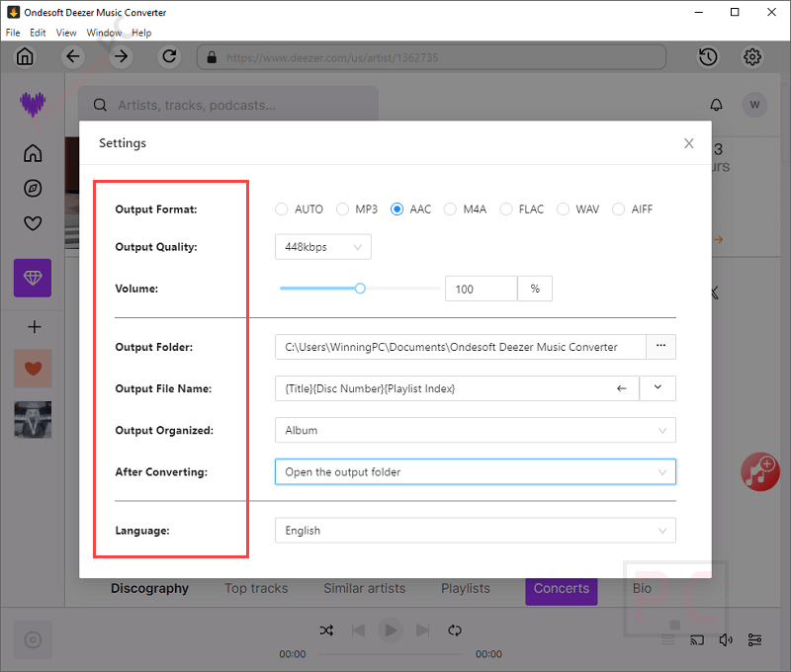
Task: Open Deezer Home in left sidebar
Action: click(33, 153)
